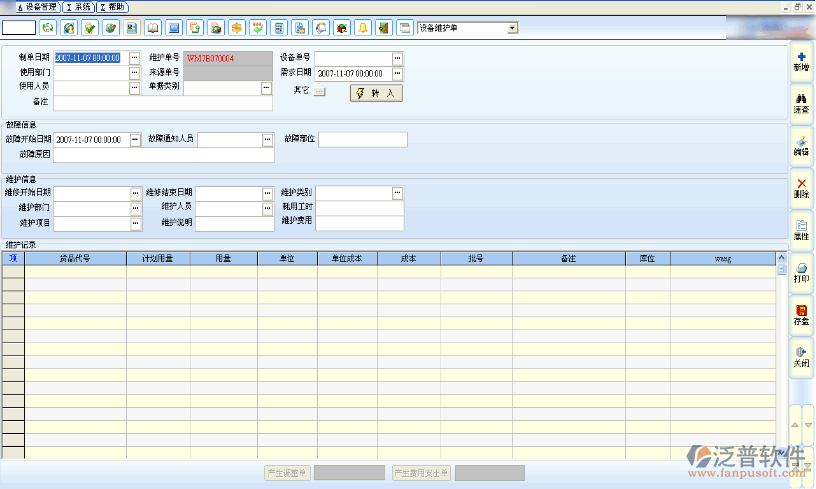Screen dimensions: 816x489
Task: Click the open book icon in toolbar
Action: pos(153,27)
